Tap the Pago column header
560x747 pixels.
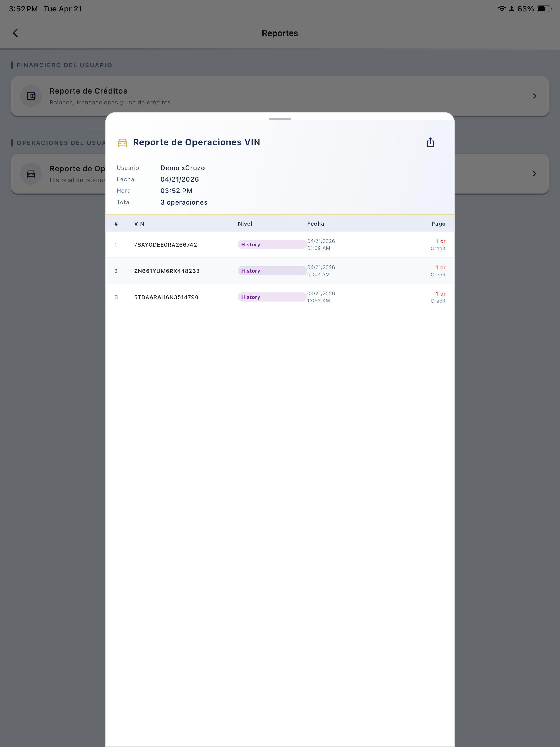tap(438, 224)
